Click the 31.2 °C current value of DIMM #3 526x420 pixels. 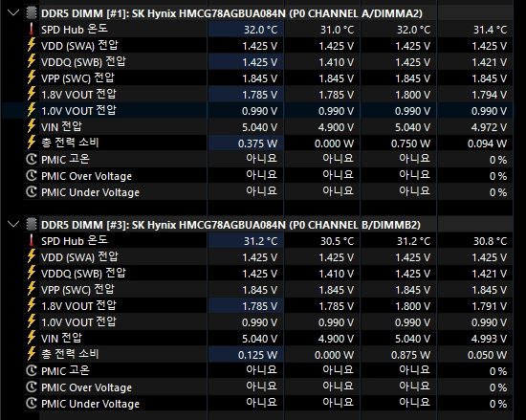261,241
